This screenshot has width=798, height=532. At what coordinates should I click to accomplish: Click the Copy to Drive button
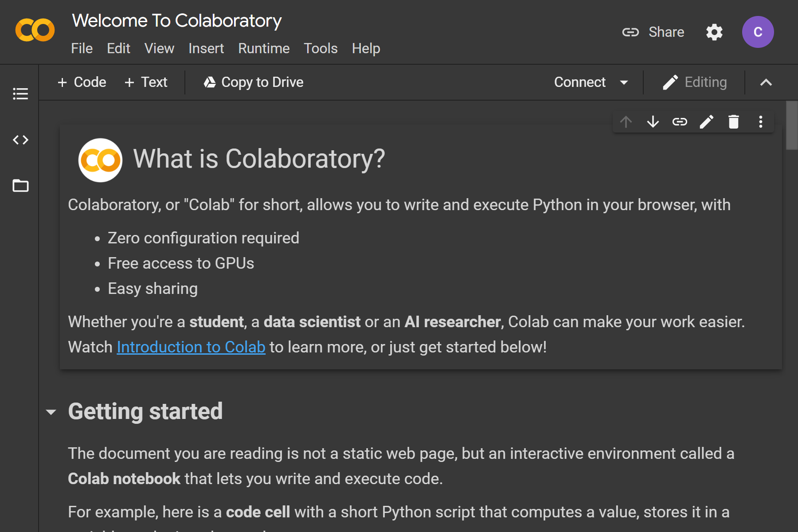click(x=254, y=82)
